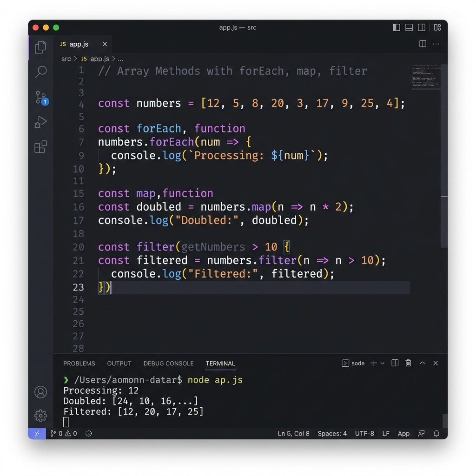Click the sync history status icon

89,434
